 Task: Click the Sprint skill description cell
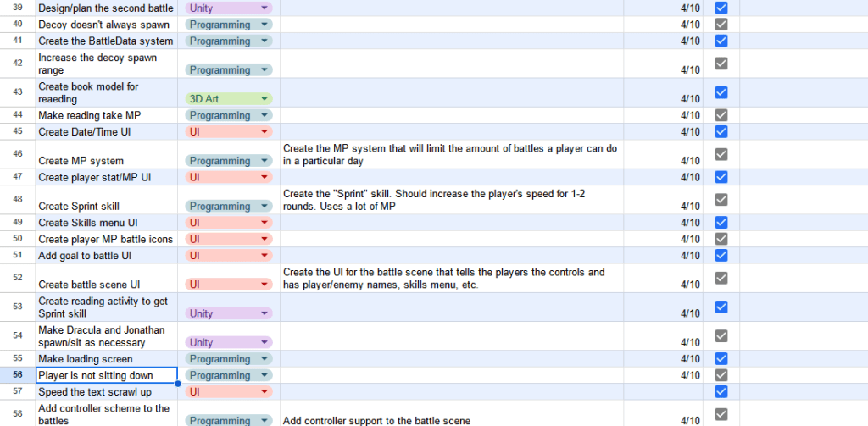(451, 200)
